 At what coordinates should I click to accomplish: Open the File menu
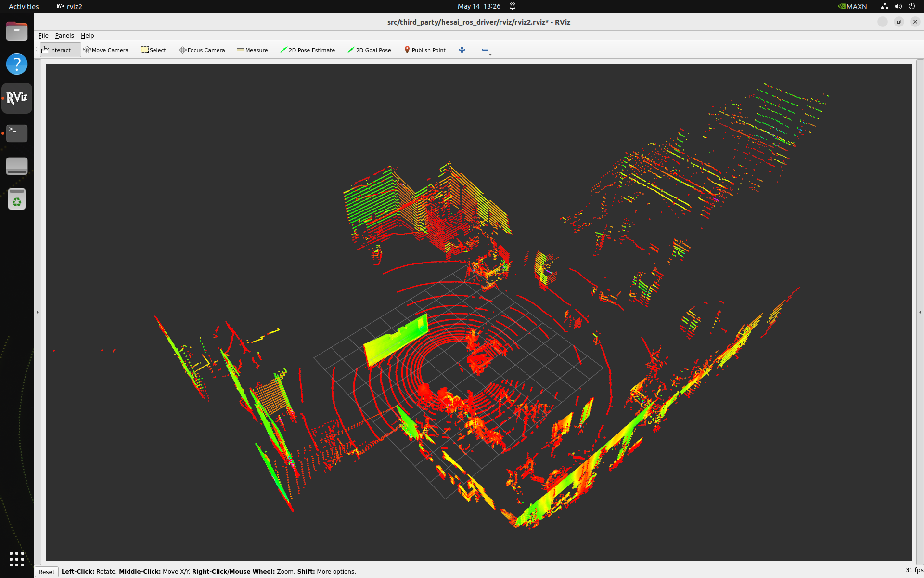pos(43,36)
